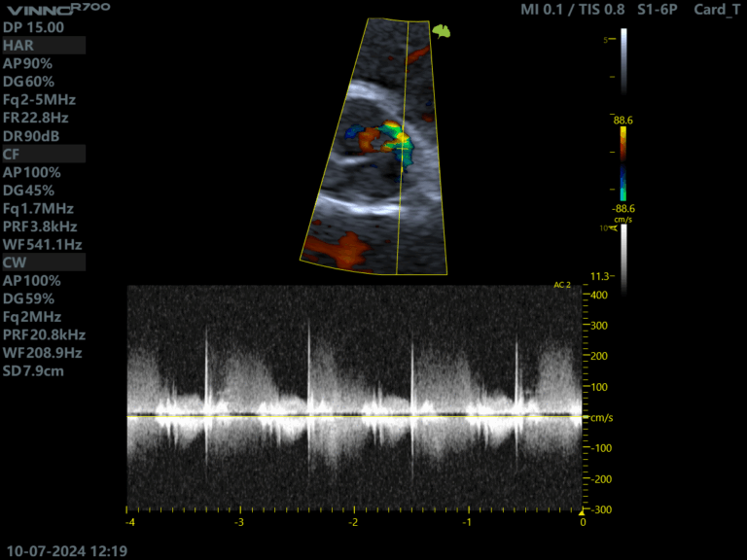Click the yellow triangle at time zero

(x=583, y=510)
